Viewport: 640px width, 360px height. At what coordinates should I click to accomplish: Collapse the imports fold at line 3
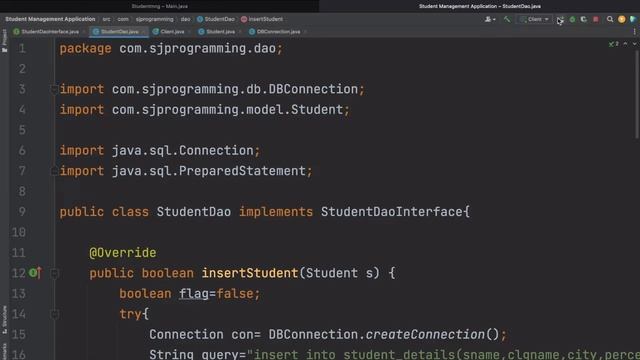tap(54, 89)
